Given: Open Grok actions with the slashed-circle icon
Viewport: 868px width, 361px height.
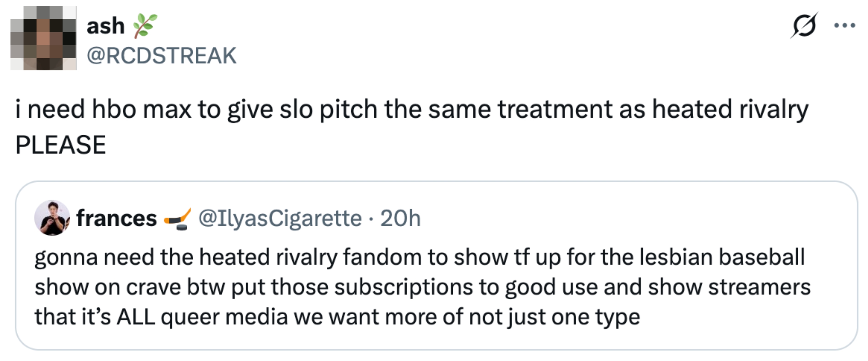Looking at the screenshot, I should point(804,25).
